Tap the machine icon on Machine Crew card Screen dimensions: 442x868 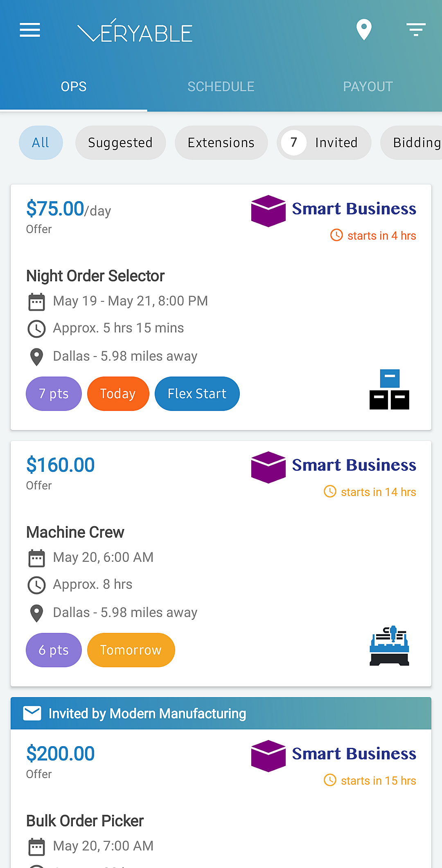click(x=389, y=646)
